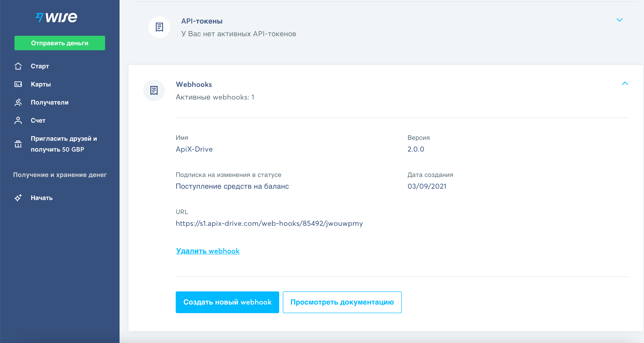Click the Дата создания label
Viewport: 644px width, 343px height.
pyautogui.click(x=430, y=175)
